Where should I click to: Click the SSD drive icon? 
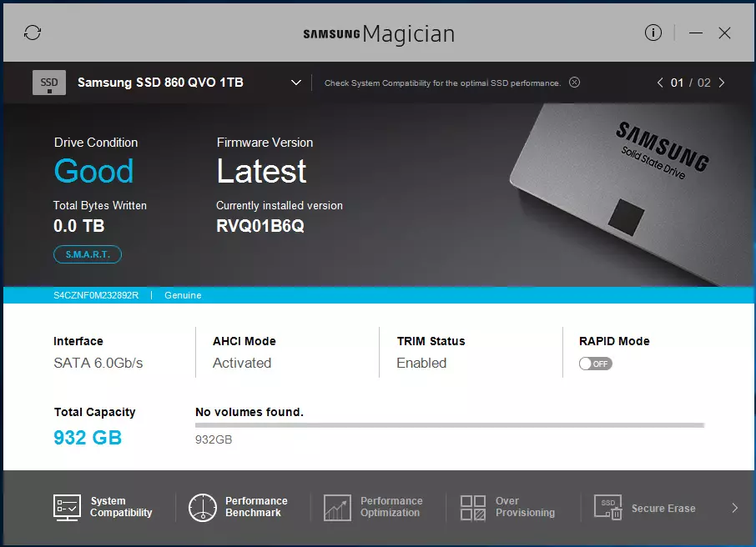[49, 83]
